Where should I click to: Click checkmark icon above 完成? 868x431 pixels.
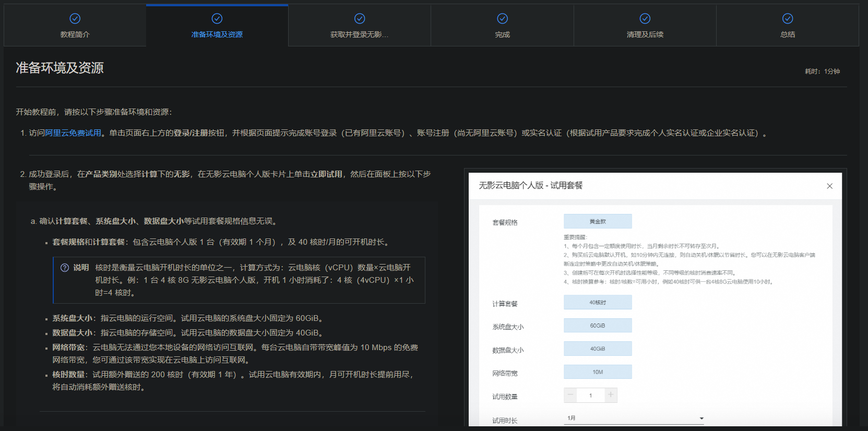(x=502, y=19)
